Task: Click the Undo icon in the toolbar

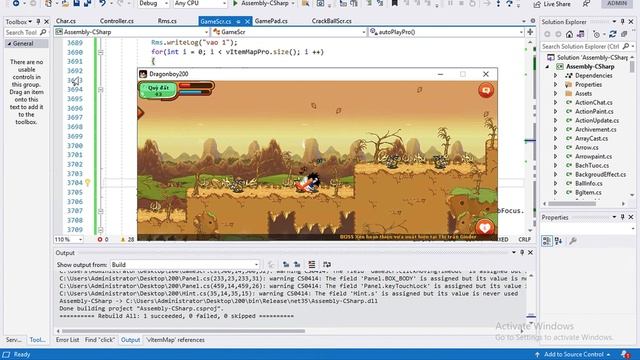Action: 102,3
